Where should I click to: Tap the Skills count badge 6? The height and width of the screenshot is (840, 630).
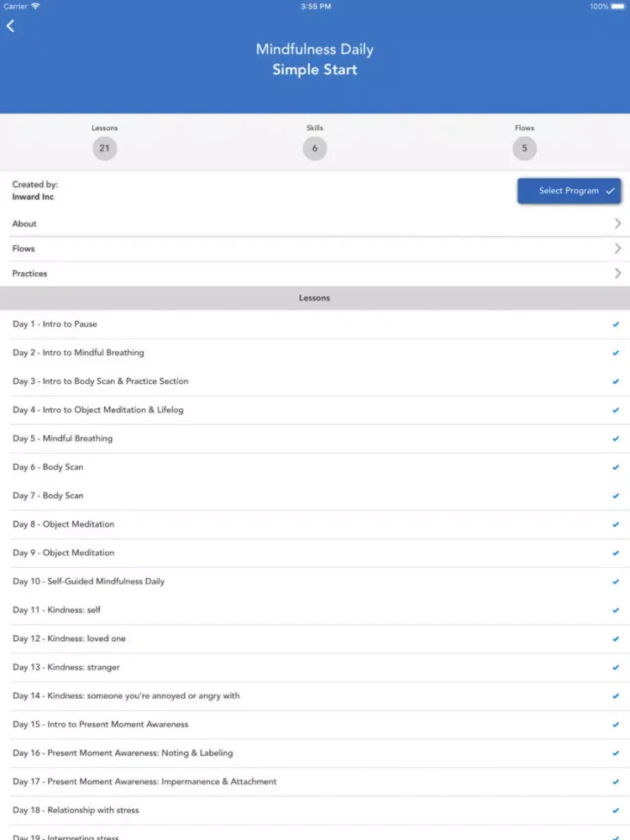click(x=314, y=149)
